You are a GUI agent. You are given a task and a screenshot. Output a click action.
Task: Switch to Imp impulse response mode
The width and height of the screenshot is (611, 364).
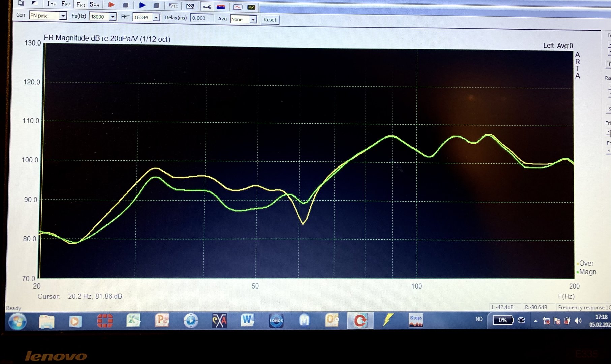[x=52, y=4]
